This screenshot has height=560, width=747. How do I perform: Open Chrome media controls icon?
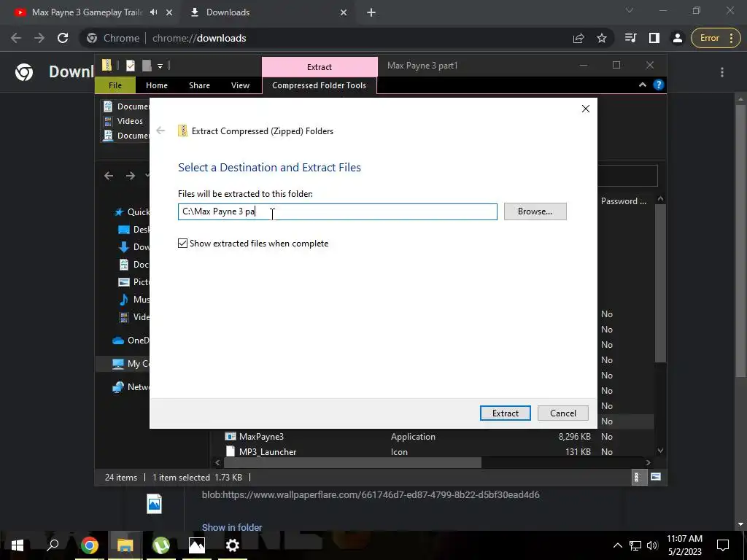(x=630, y=38)
